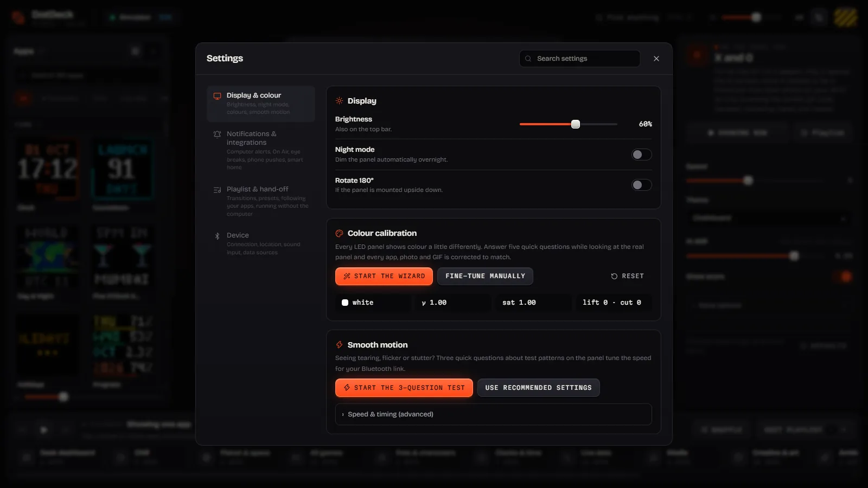Select the 91 countdown thumbnail behind dialog
Image resolution: width=868 pixels, height=488 pixels.
pos(122,169)
